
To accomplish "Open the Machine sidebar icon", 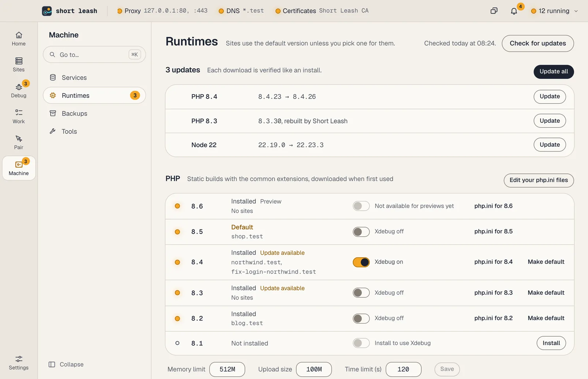I will [19, 165].
